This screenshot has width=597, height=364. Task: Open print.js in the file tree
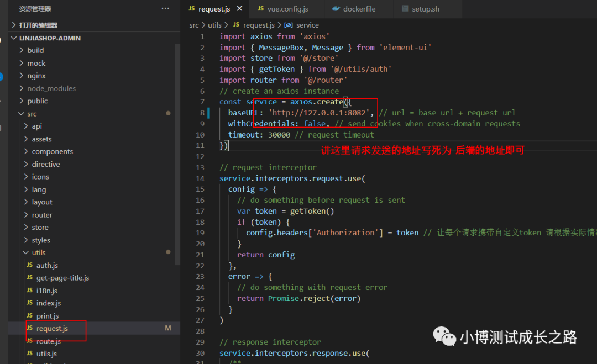48,316
